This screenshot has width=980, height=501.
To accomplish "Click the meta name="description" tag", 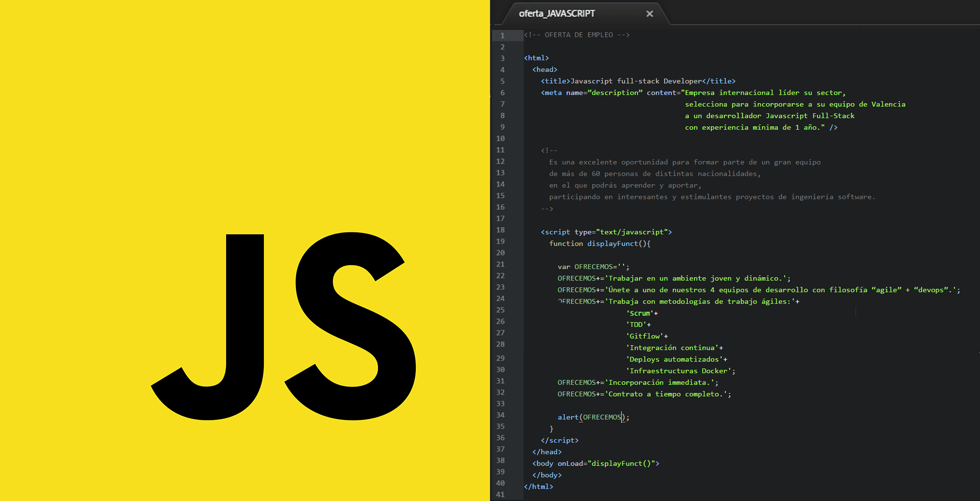I will [693, 93].
